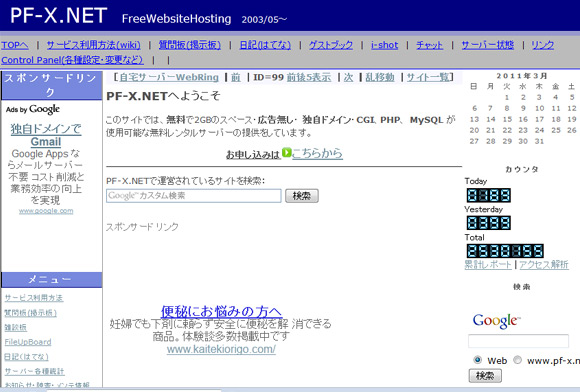Viewport: 580px width, 392px height.
Task: Click the Today counter display
Action: point(488,195)
